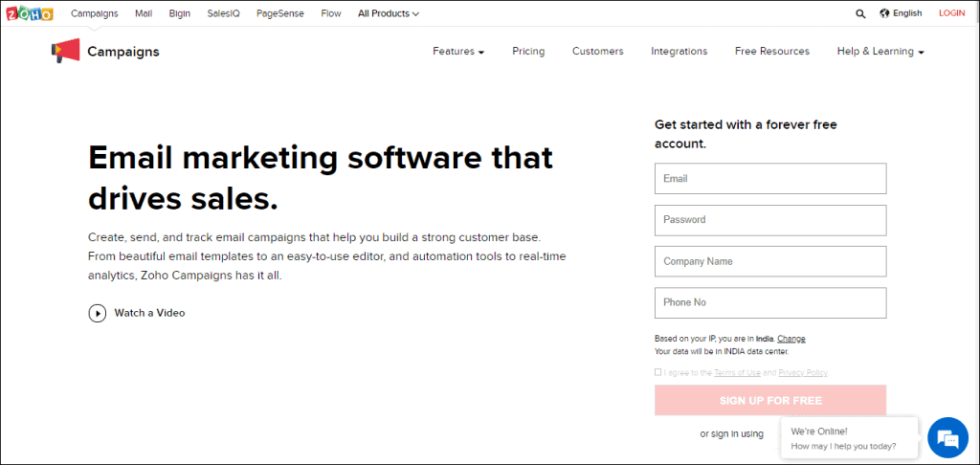Click into the Company Name field

pyautogui.click(x=770, y=261)
